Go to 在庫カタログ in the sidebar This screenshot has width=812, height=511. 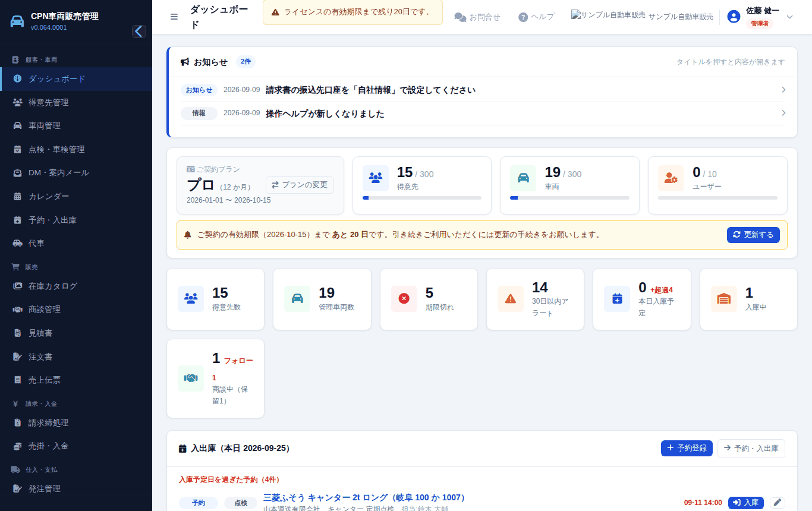(x=76, y=286)
